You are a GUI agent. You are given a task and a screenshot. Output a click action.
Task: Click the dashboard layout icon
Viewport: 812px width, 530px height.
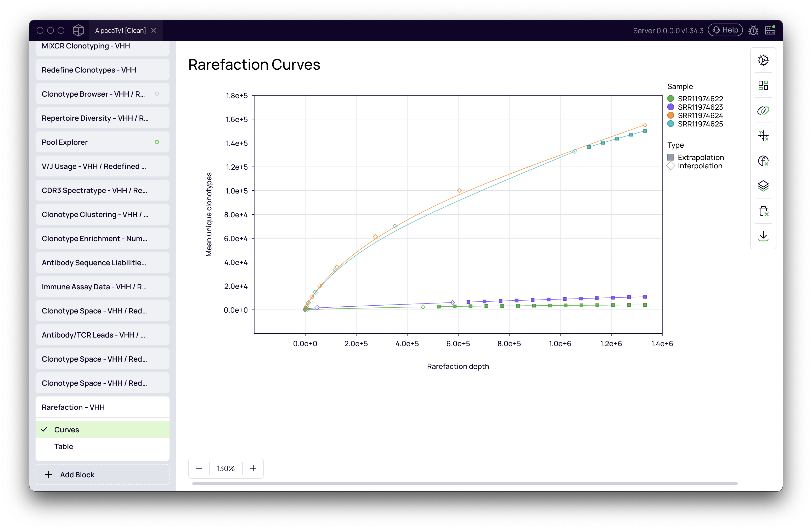[x=763, y=85]
